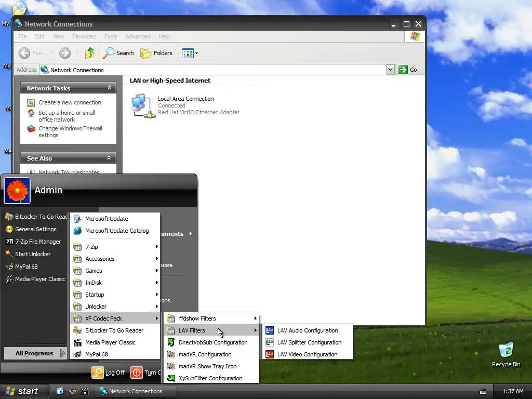The image size is (532, 399).
Task: Click Show Desktop quick launch icon
Action: click(60, 391)
